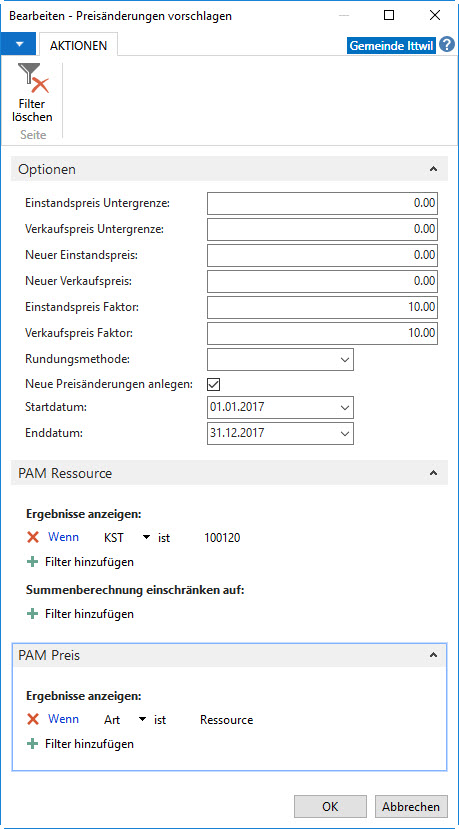Confirm with the OK button
459x829 pixels.
(330, 806)
